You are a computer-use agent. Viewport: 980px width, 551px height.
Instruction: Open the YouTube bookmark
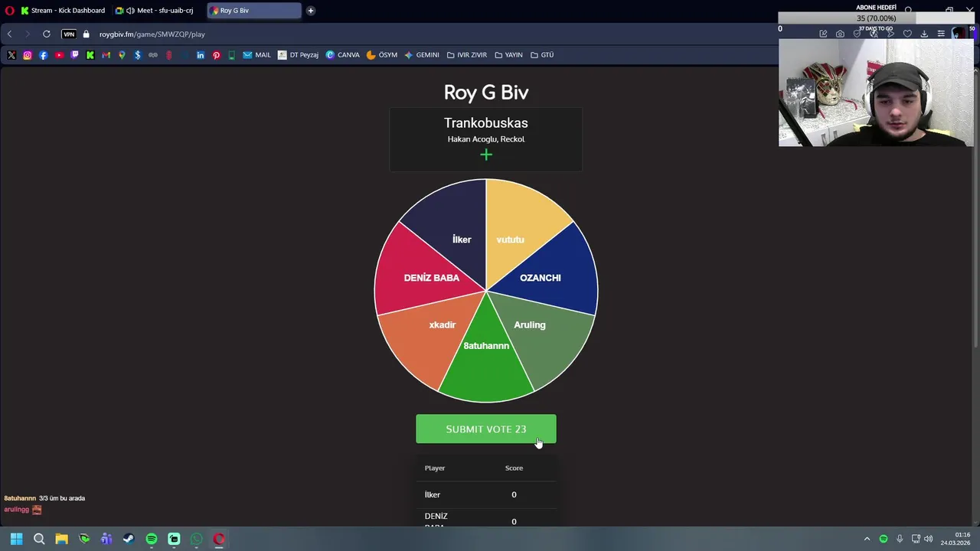tap(59, 55)
